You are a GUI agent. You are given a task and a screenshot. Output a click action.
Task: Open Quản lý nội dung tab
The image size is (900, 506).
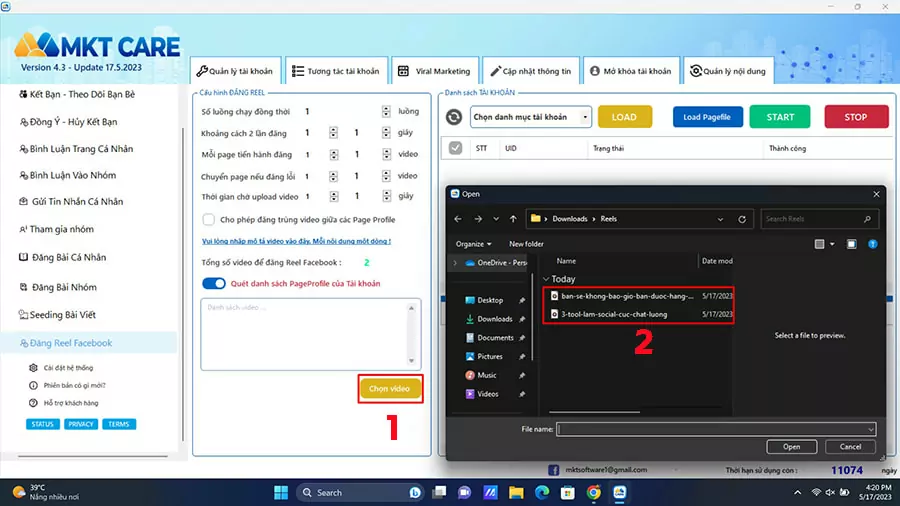click(x=728, y=71)
